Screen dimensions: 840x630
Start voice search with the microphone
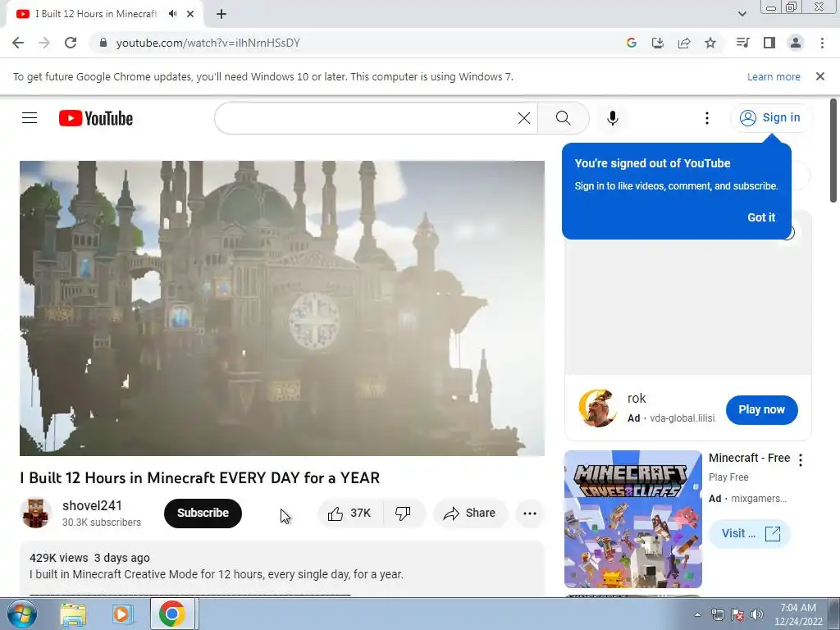(612, 118)
